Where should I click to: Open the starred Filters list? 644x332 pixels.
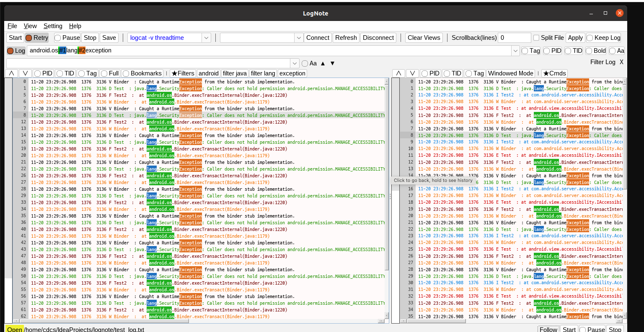click(183, 73)
